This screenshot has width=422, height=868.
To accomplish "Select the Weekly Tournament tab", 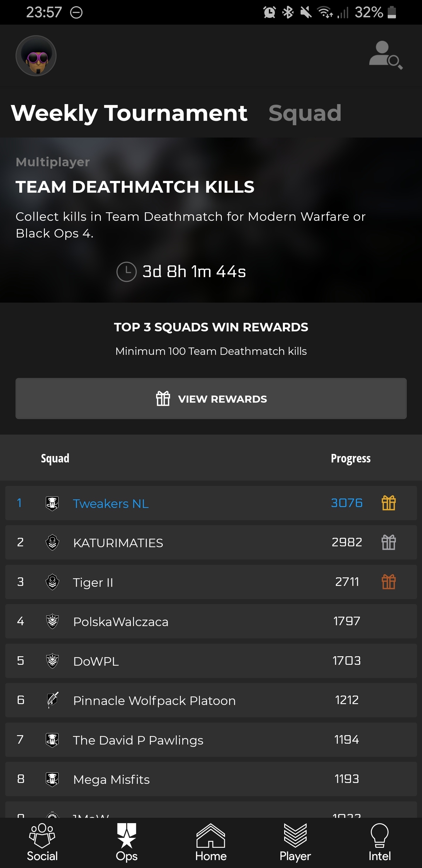I will (129, 113).
